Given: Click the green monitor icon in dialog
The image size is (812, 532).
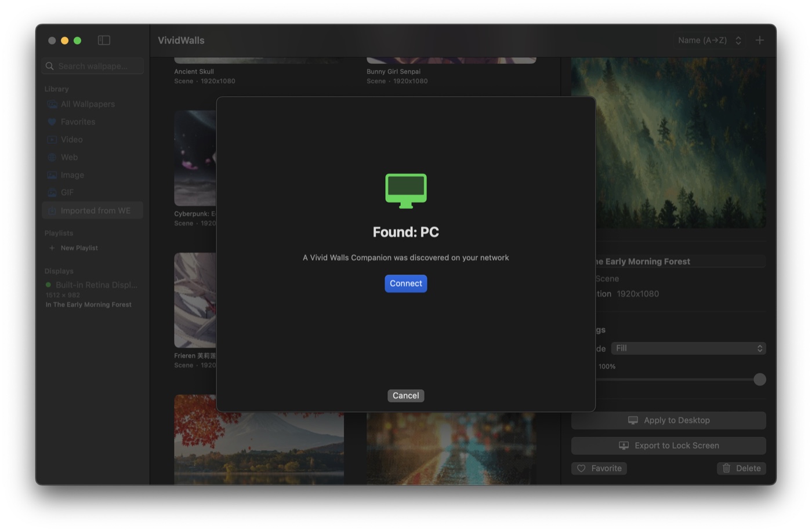Looking at the screenshot, I should [x=406, y=191].
